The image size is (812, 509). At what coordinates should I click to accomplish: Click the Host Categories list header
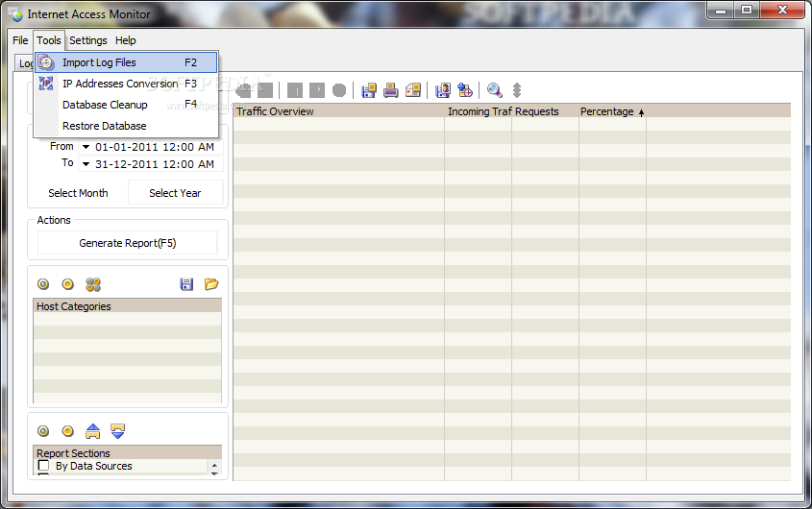pos(128,306)
